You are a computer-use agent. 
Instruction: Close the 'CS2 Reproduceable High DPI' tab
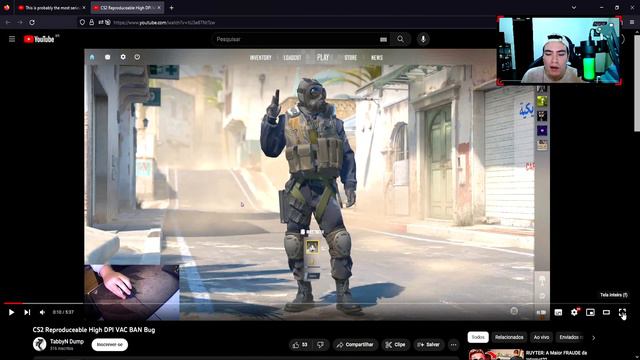(x=159, y=8)
